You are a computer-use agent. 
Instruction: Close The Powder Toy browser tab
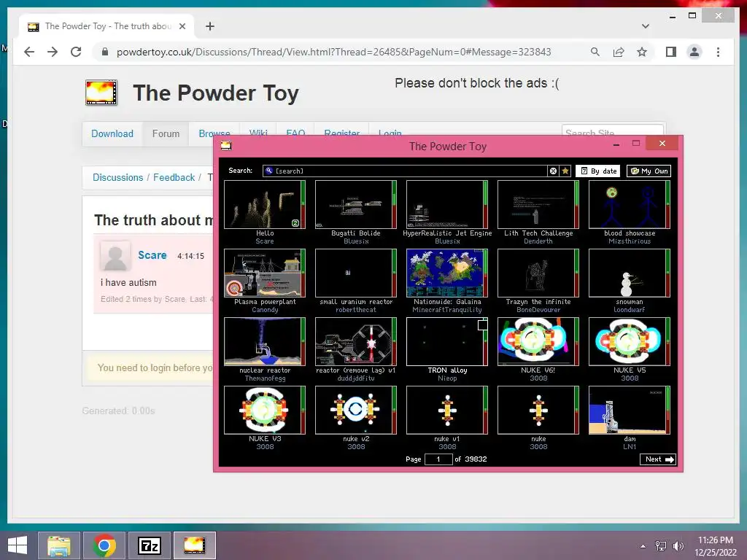182,26
